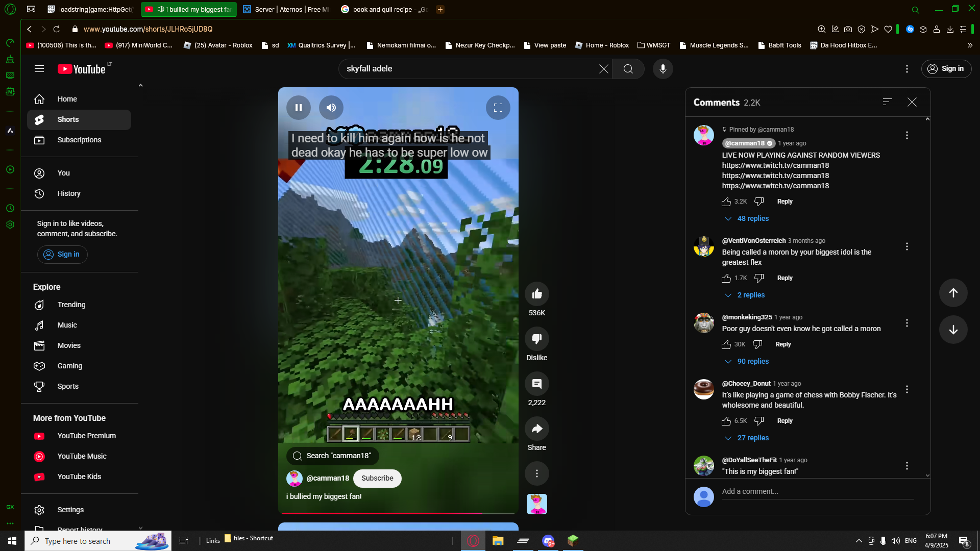The height and width of the screenshot is (551, 980).
Task: Open the Search "camman18" suggestion chip
Action: [x=333, y=456]
